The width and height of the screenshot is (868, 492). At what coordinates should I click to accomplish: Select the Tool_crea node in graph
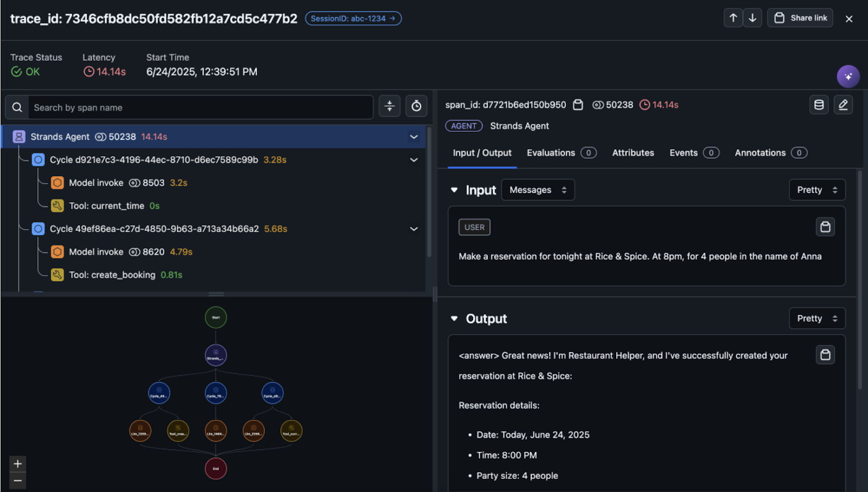(x=178, y=431)
